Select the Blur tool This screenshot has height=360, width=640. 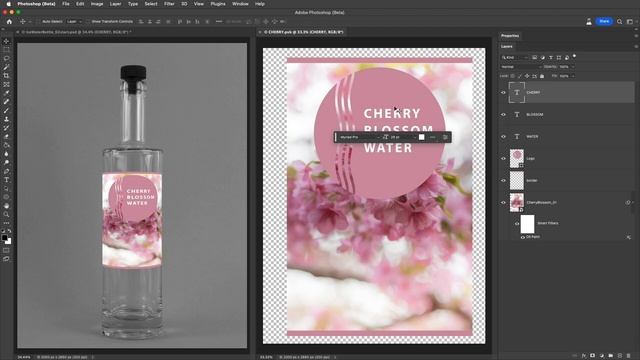point(6,154)
